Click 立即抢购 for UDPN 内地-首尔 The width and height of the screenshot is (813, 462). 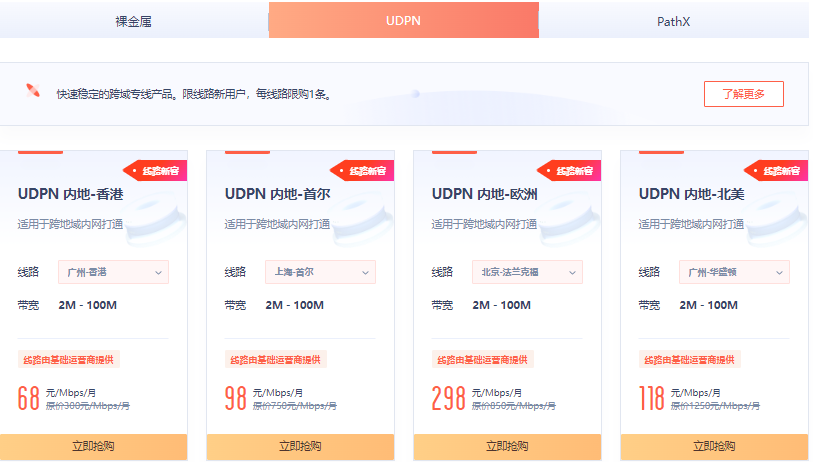click(x=300, y=446)
